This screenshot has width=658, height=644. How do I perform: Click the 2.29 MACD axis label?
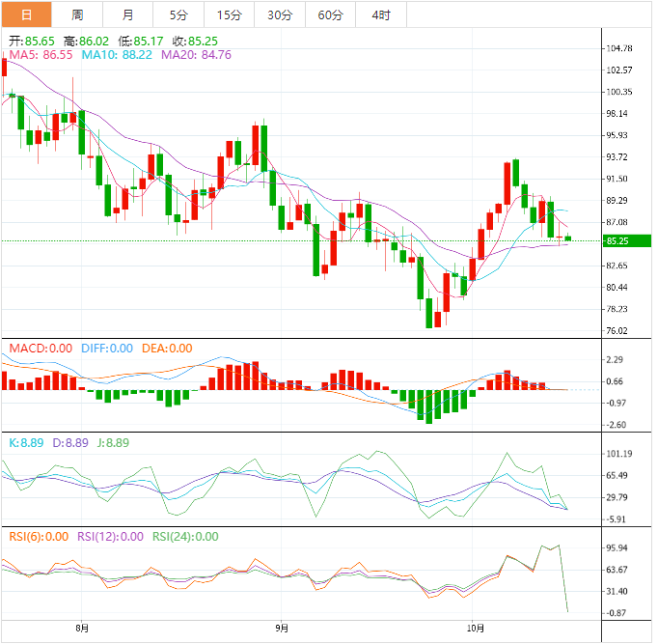615,360
